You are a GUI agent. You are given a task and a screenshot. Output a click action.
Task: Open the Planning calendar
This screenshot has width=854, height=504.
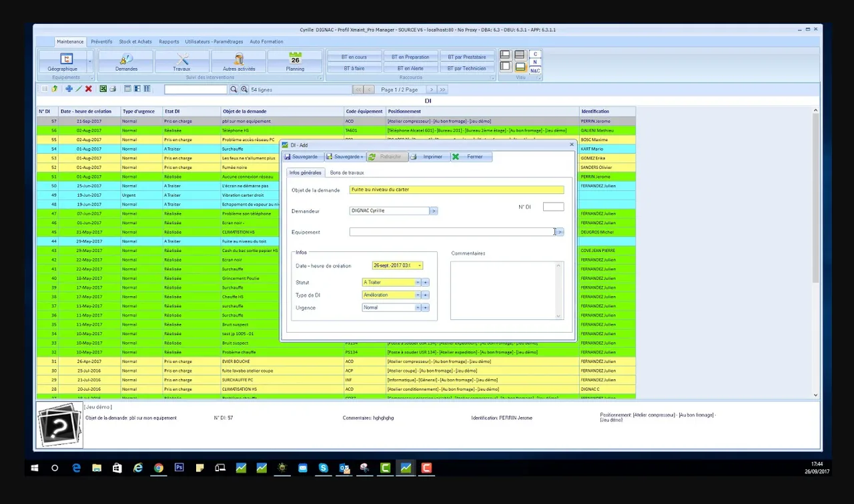tap(295, 62)
